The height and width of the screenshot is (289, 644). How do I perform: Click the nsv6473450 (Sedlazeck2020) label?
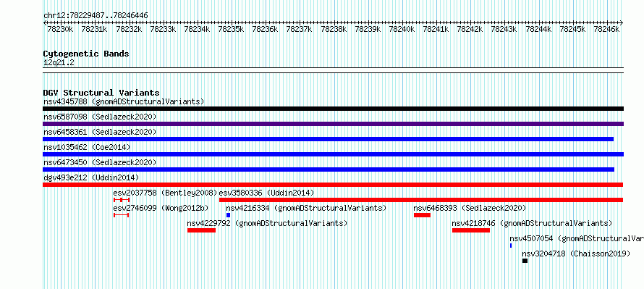(x=100, y=162)
